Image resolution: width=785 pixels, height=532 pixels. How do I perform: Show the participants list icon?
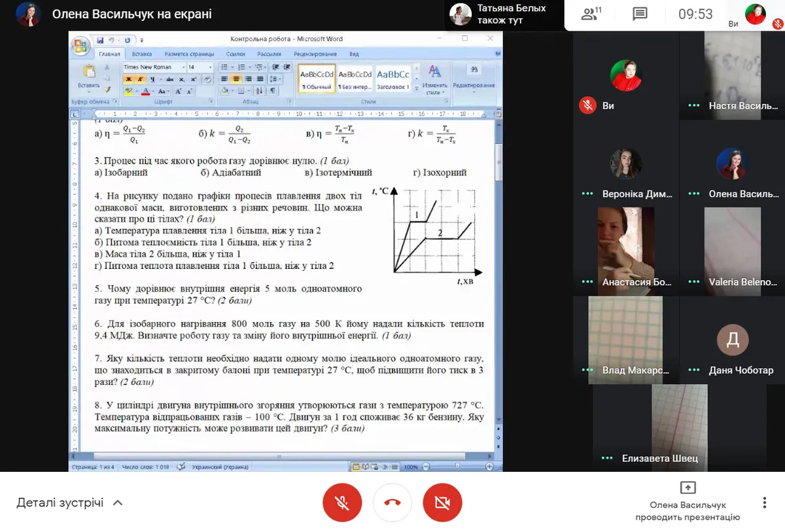(591, 14)
